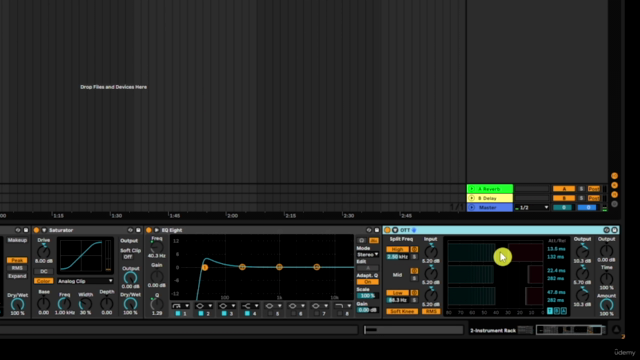The width and height of the screenshot is (640, 360).
Task: Enable the DC filter button in Saturator
Action: 44,271
